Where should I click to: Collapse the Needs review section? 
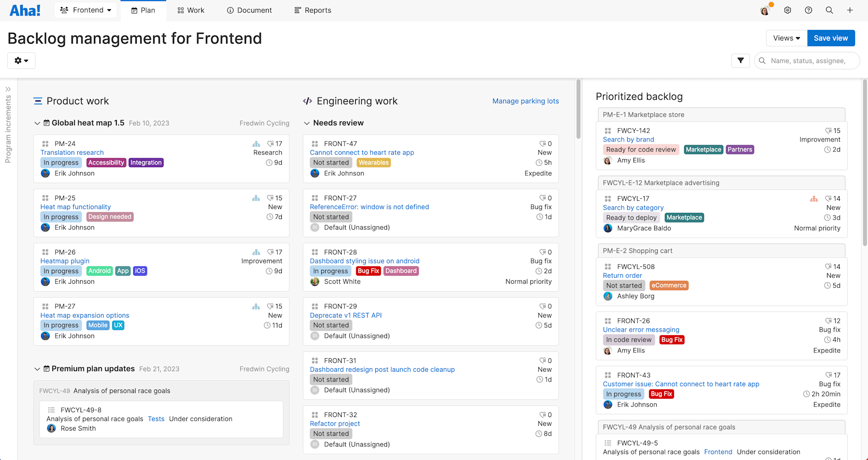coord(307,123)
